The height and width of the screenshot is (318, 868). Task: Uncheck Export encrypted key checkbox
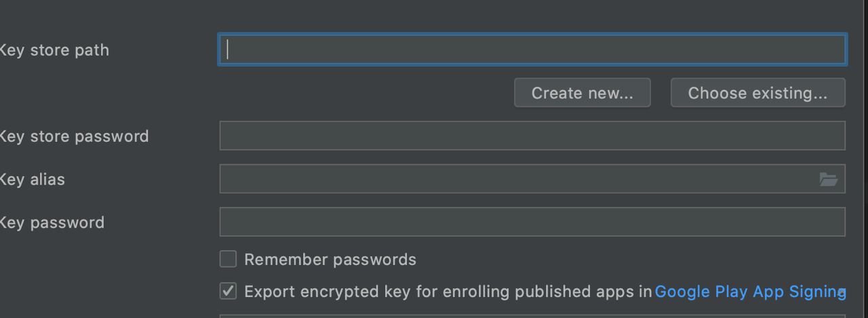tap(228, 291)
